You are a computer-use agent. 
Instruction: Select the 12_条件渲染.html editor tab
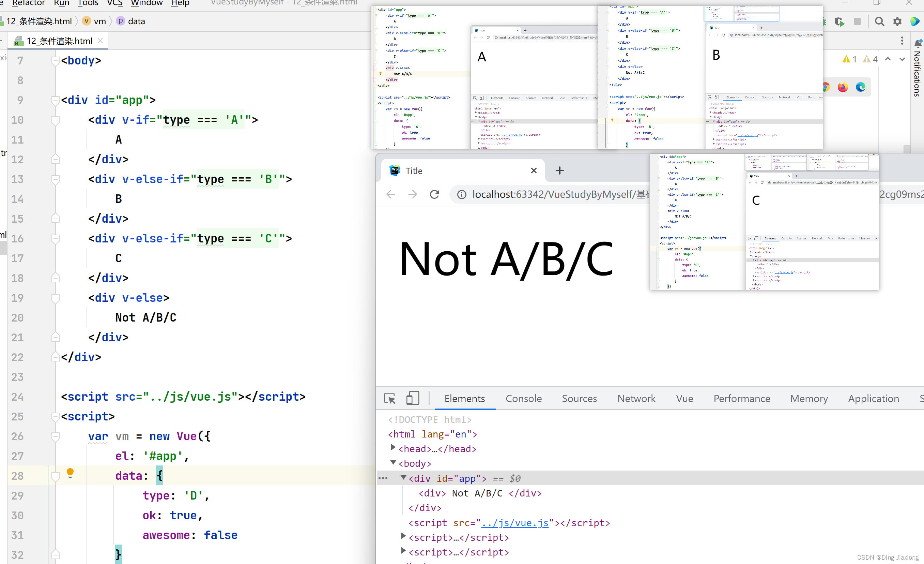point(59,41)
